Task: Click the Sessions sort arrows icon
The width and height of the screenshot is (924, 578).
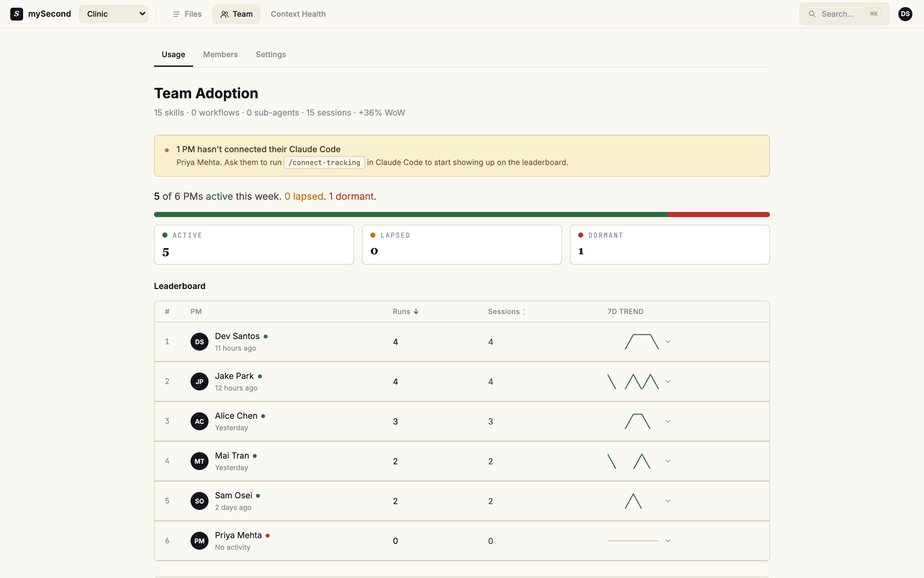Action: tap(524, 312)
